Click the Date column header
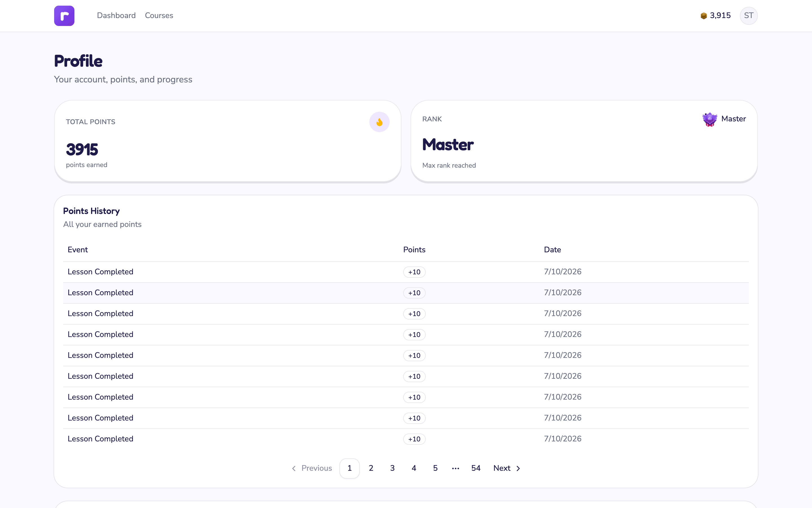Image resolution: width=812 pixels, height=508 pixels. (x=552, y=250)
